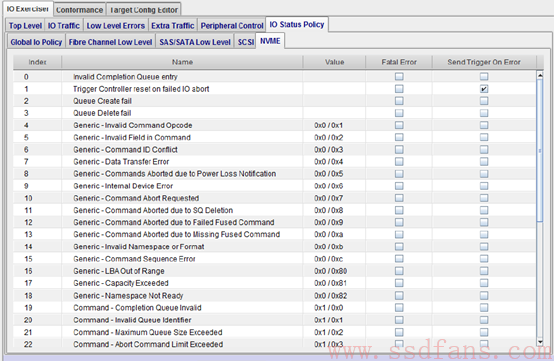Image resolution: width=554 pixels, height=361 pixels.
Task: Sort table by Name column header
Action: tap(182, 62)
